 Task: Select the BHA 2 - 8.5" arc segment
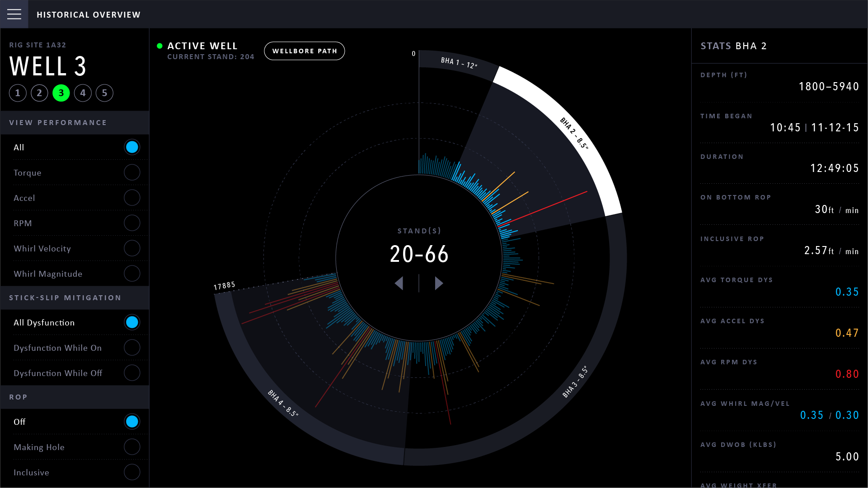tap(574, 133)
